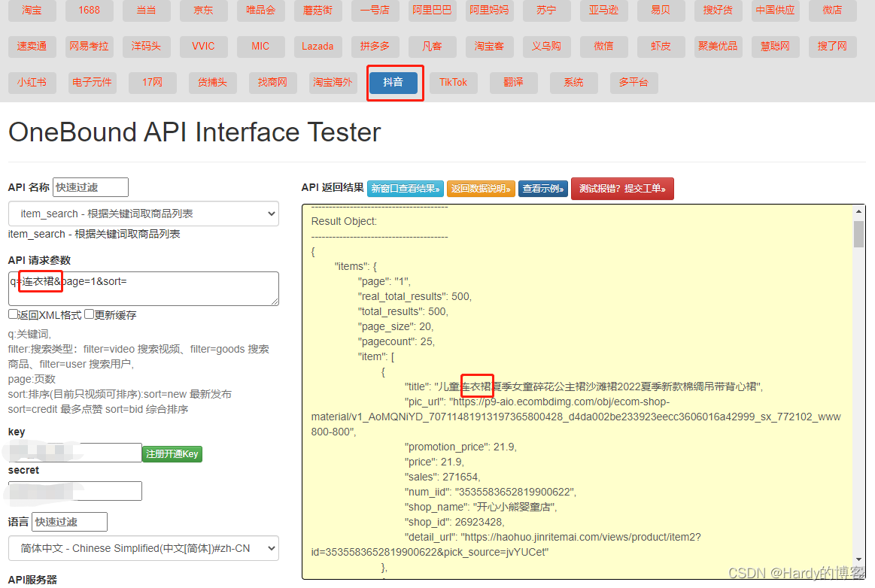
Task: Open the 货捕头 platform tab
Action: [213, 83]
